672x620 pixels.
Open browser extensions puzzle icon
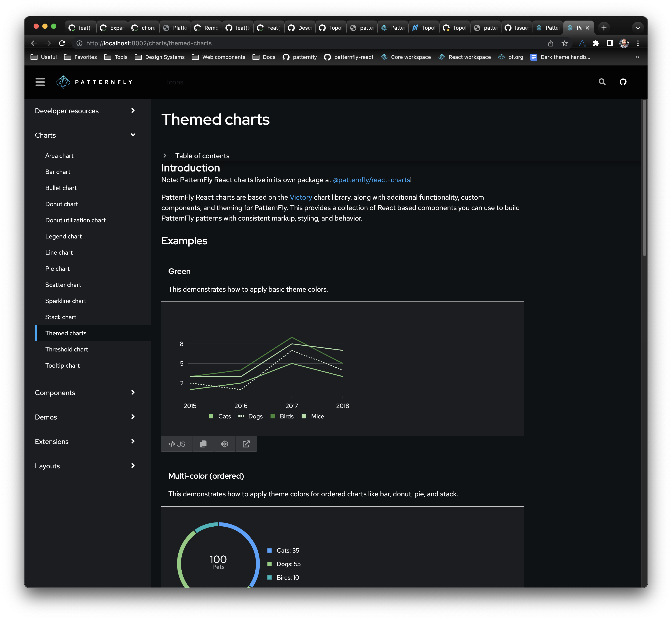tap(596, 43)
